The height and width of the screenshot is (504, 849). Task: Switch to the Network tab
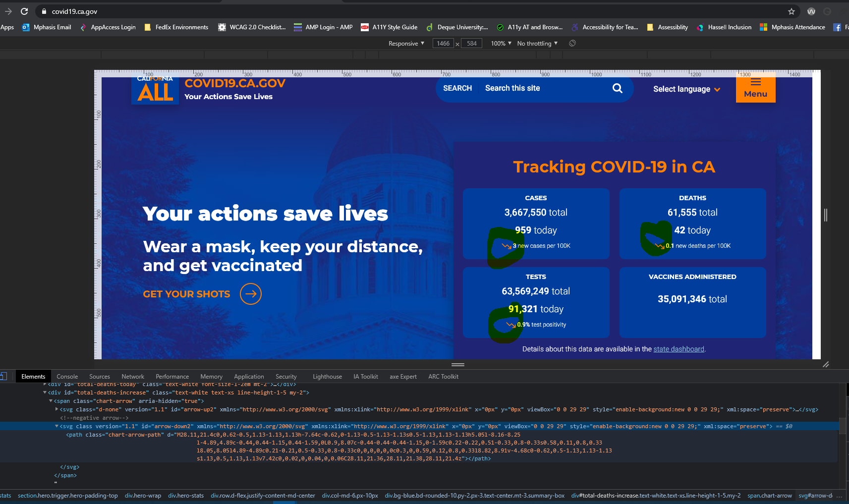click(x=133, y=377)
